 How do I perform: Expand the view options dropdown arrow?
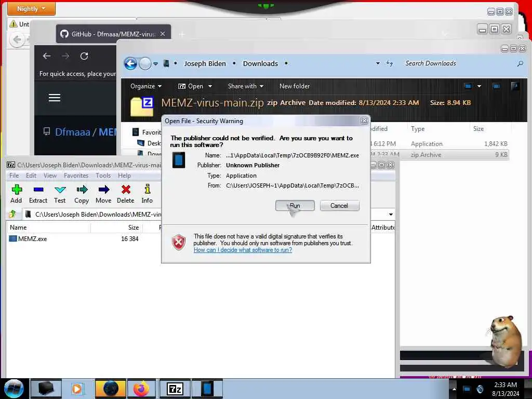coord(479,86)
